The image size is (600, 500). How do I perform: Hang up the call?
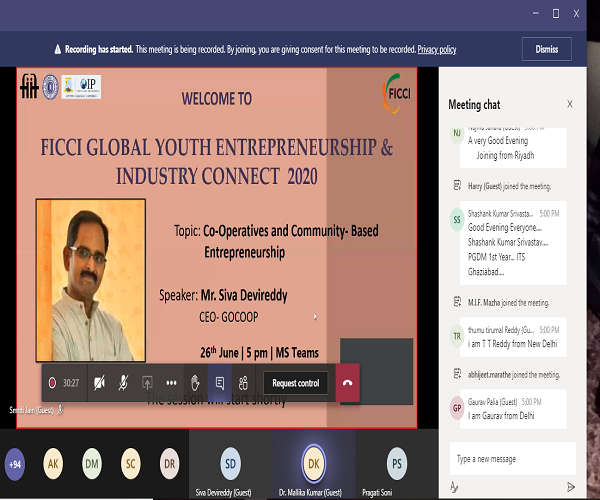pyautogui.click(x=347, y=383)
